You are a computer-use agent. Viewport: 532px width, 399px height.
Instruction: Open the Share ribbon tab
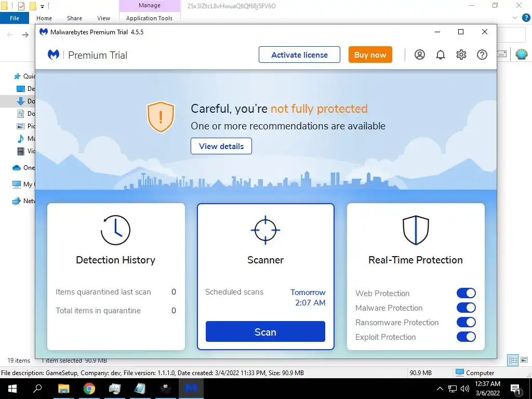(x=74, y=18)
